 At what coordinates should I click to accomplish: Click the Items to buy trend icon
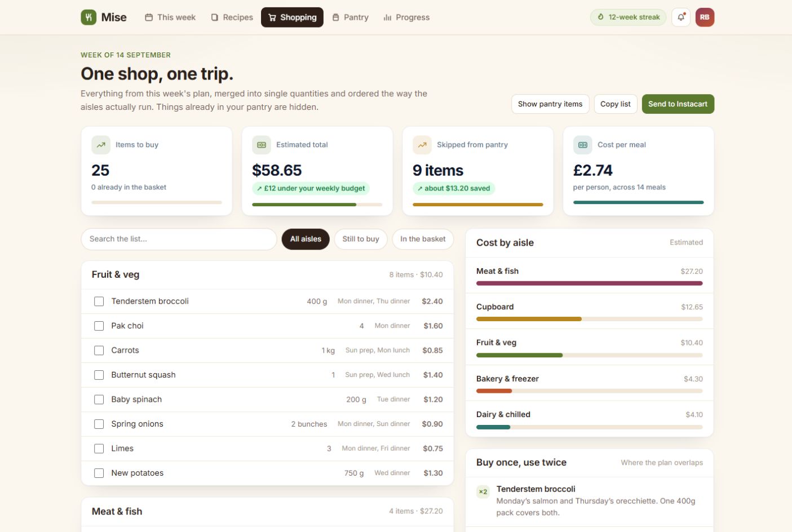click(101, 145)
